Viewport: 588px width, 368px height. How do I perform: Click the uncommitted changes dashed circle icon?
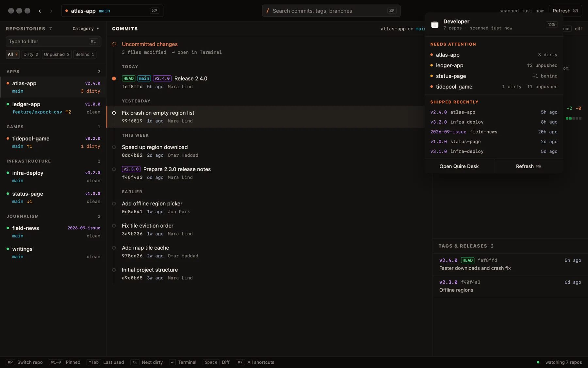(114, 44)
